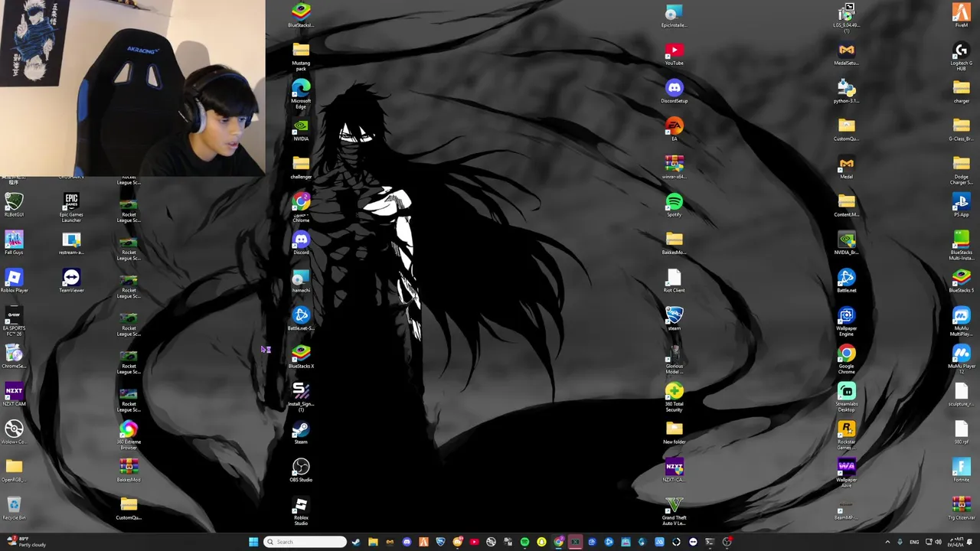
Task: Switch to Chrome on the taskbar
Action: [x=558, y=542]
